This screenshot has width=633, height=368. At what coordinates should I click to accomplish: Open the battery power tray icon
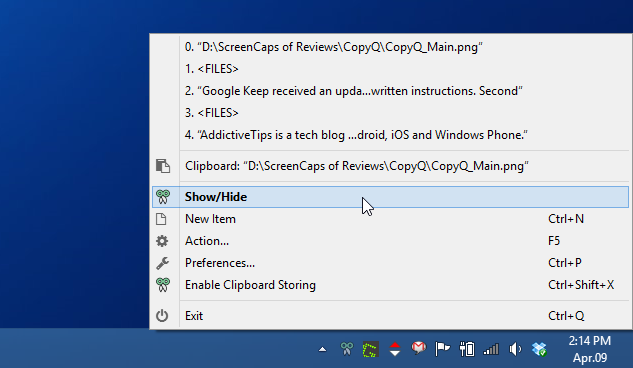(467, 349)
